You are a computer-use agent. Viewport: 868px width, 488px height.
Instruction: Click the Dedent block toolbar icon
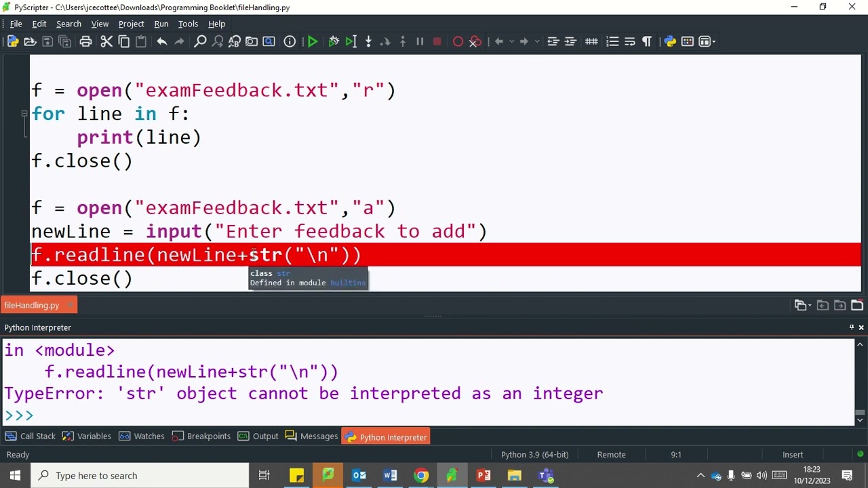click(553, 41)
